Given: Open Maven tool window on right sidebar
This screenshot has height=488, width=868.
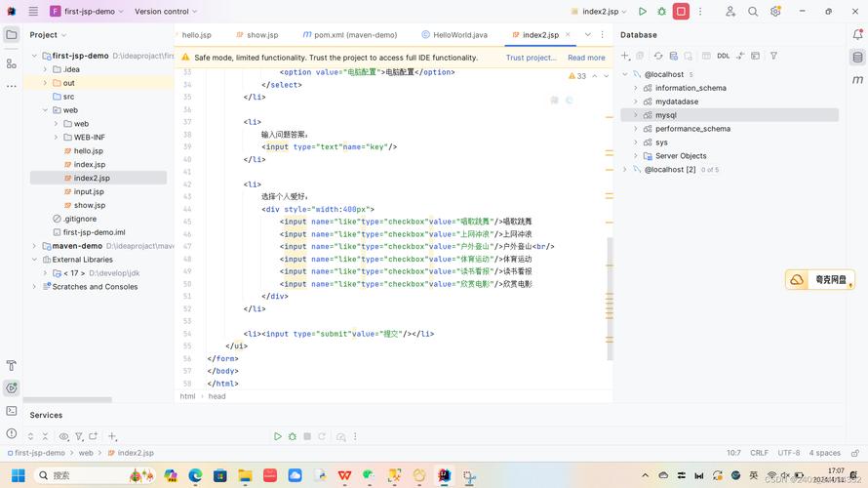Looking at the screenshot, I should 857,80.
